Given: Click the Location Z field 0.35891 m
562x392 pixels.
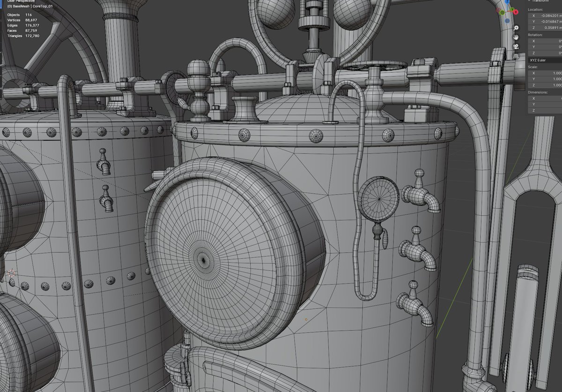Looking at the screenshot, I should click(545, 28).
